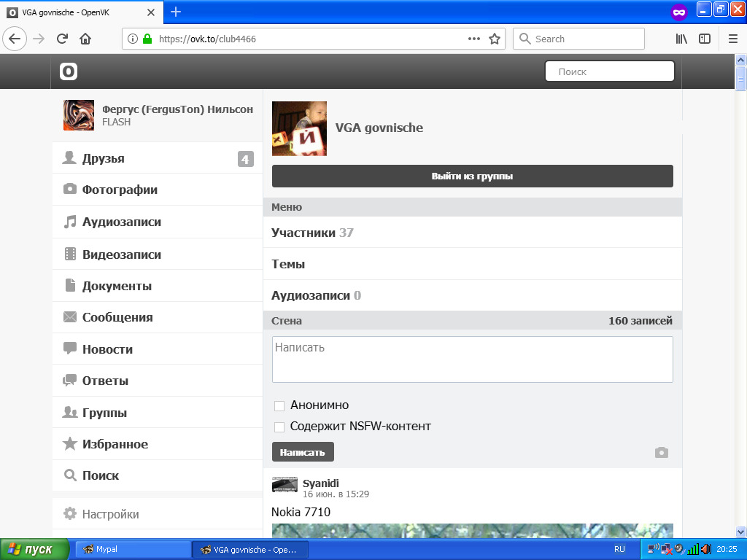Open the group's Темы section
The height and width of the screenshot is (560, 747).
point(473,264)
